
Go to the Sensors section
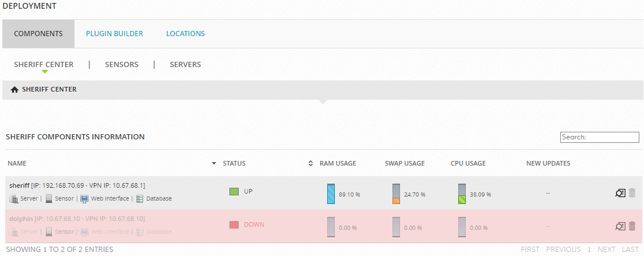point(122,65)
